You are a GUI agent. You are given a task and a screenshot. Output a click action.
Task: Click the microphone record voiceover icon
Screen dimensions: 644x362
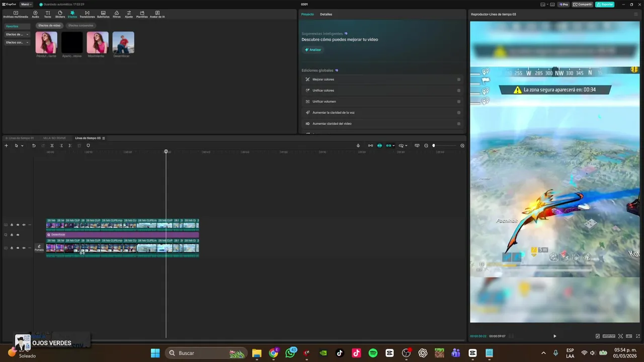pyautogui.click(x=358, y=146)
